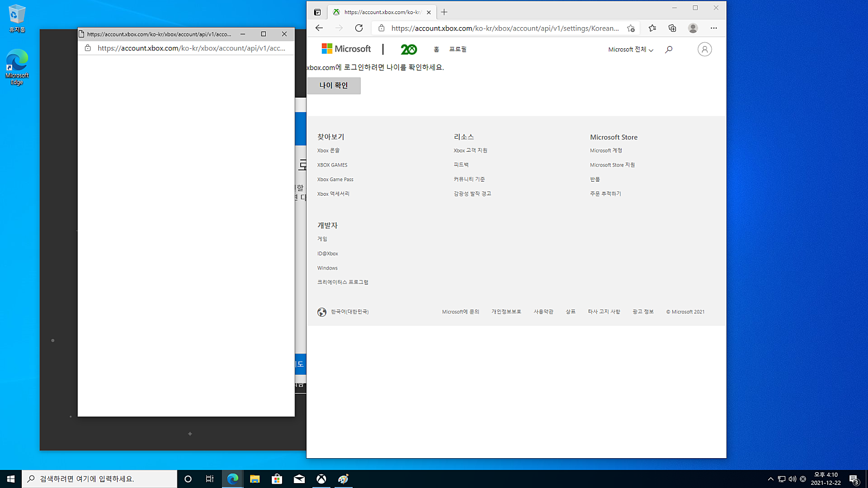Open the 게임 developer link
The height and width of the screenshot is (488, 868).
pyautogui.click(x=322, y=239)
